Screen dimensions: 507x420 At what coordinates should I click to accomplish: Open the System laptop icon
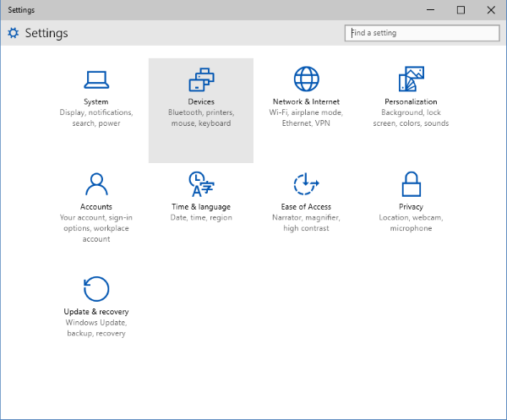[x=96, y=79]
